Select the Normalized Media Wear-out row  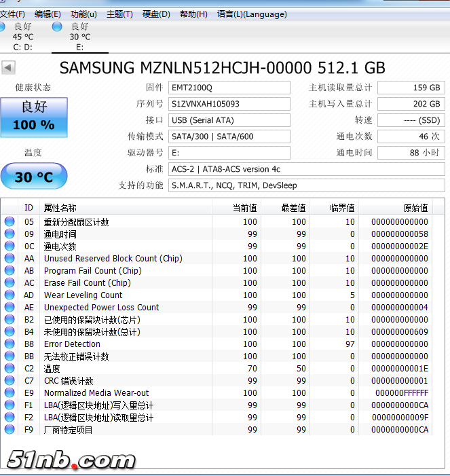tap(96, 393)
